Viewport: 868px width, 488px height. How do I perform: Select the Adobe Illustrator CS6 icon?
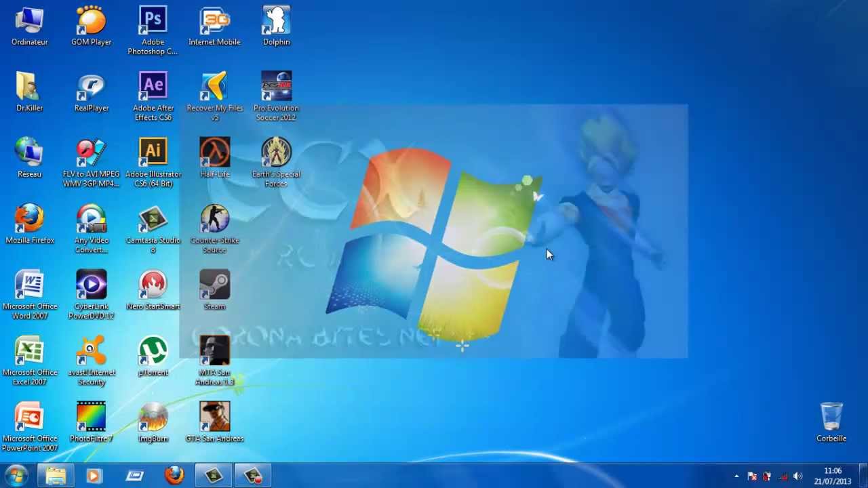tap(153, 163)
